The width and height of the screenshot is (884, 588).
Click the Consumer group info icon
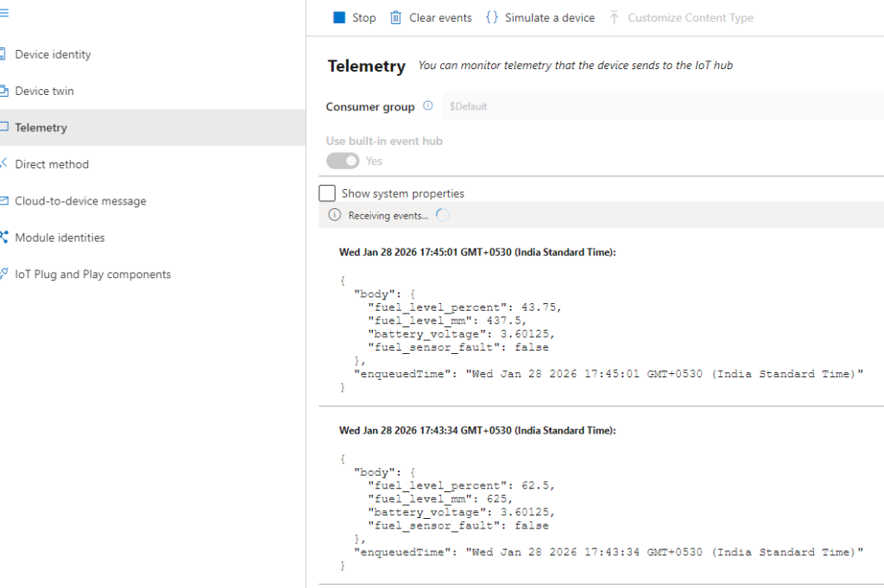click(428, 105)
